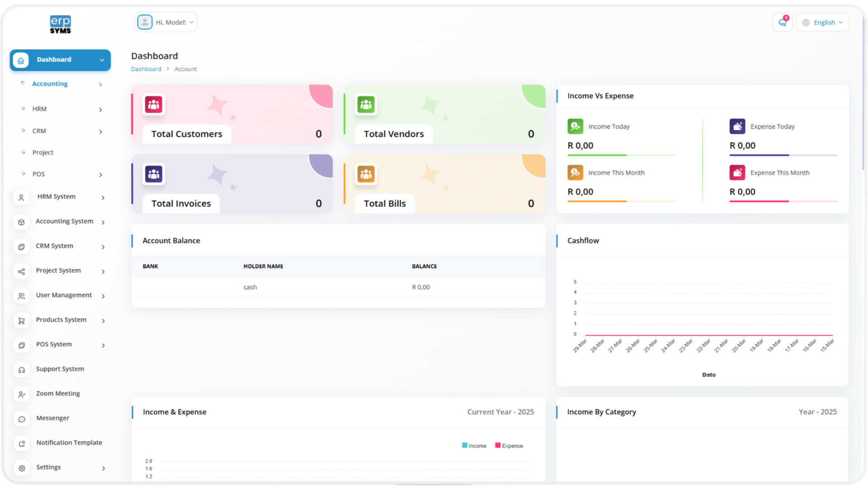Click the Products System cart icon in the sidebar
This screenshot has height=488, width=868.
(x=22, y=320)
